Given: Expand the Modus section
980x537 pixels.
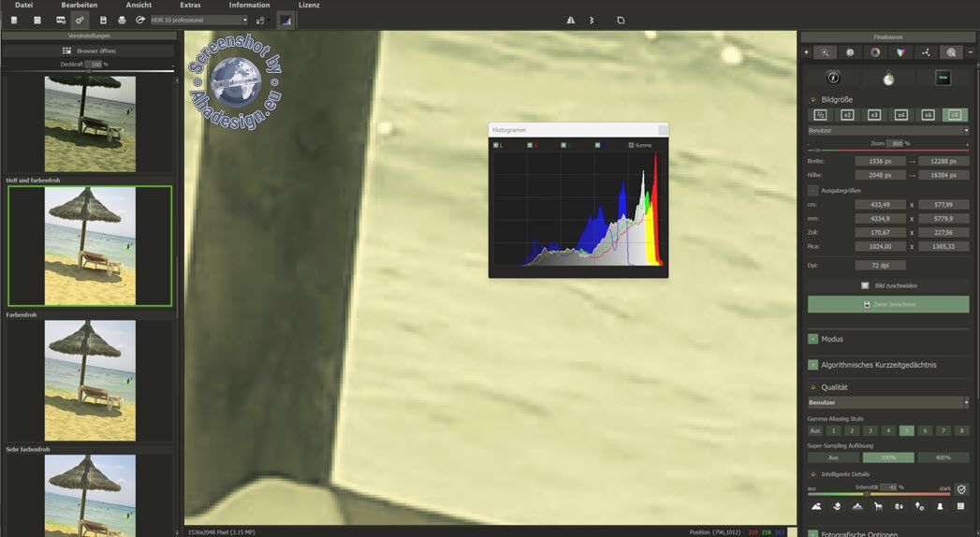Looking at the screenshot, I should click(812, 339).
